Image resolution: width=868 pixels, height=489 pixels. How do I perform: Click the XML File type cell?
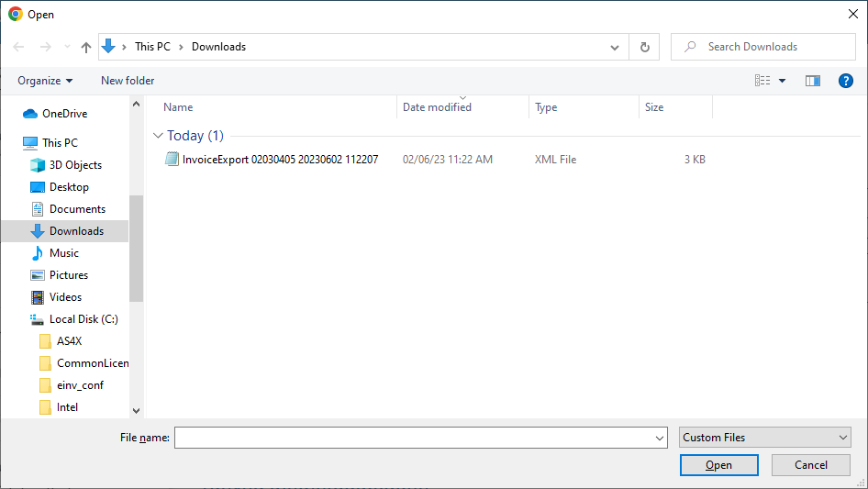point(555,160)
